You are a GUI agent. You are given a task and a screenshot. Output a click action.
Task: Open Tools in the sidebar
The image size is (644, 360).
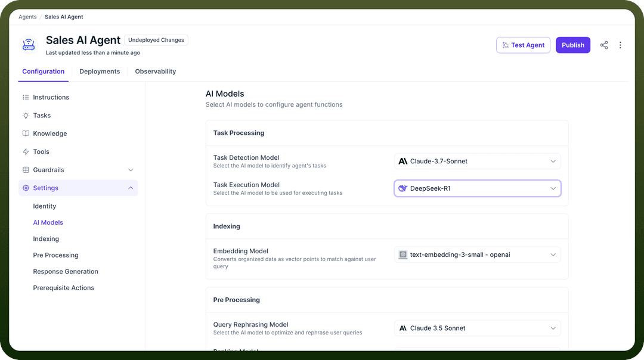78,151
